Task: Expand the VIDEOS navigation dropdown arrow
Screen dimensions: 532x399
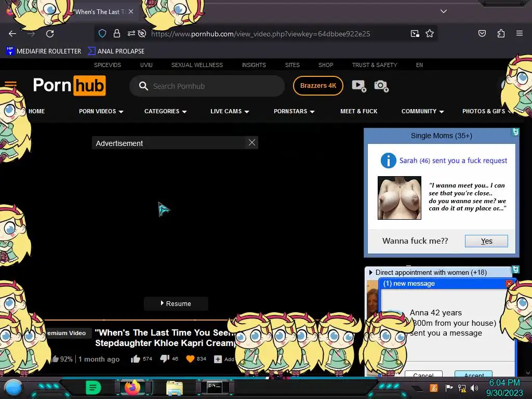Action: pyautogui.click(x=121, y=112)
